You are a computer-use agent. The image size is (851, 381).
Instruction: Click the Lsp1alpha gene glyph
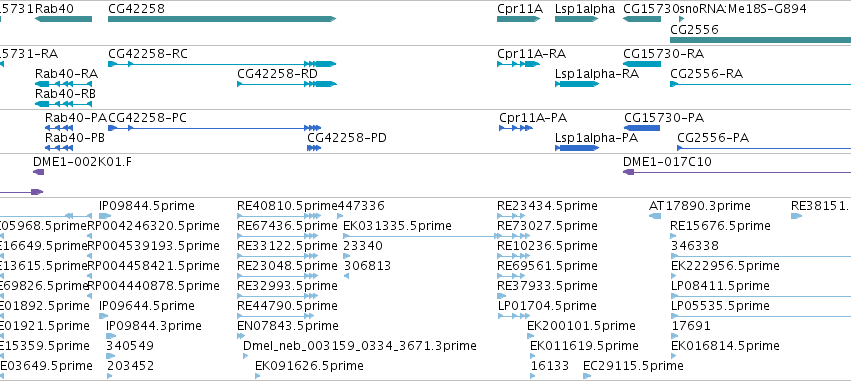[576, 19]
